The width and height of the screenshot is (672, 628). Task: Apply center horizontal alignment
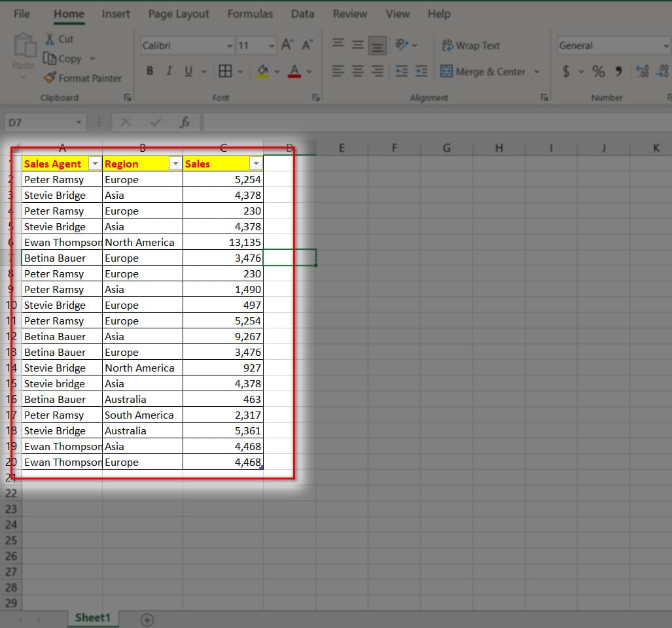(x=357, y=71)
